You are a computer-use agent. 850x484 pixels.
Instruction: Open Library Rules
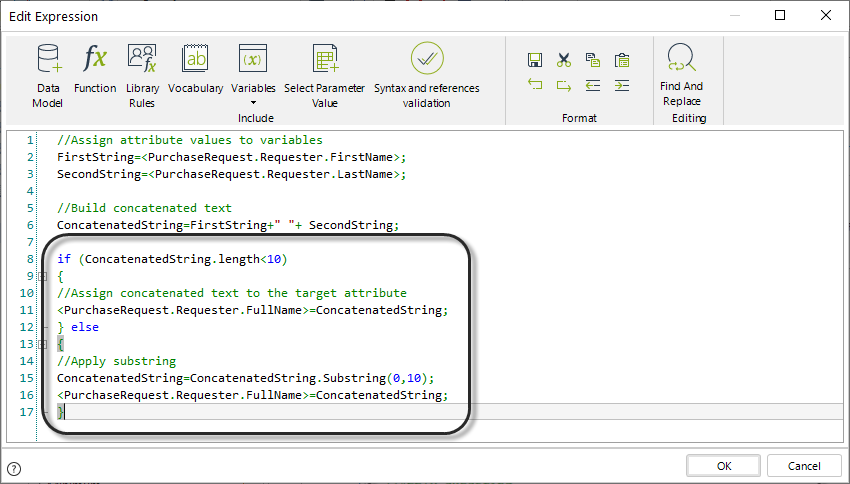click(142, 76)
